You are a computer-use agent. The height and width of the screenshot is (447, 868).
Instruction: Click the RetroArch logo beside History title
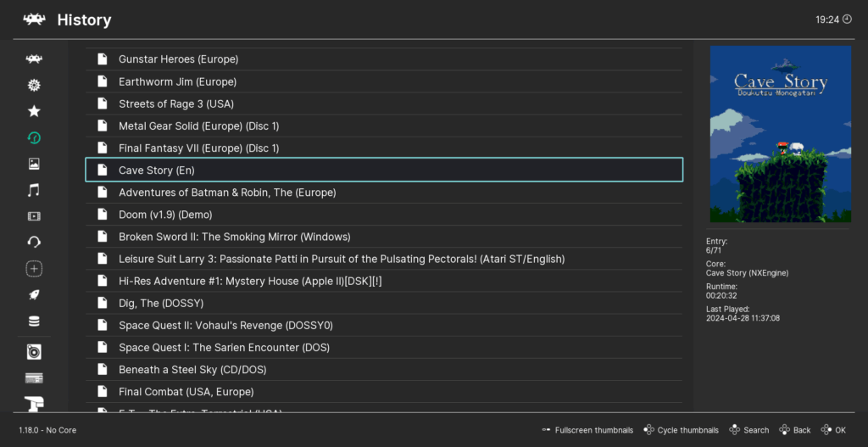(x=34, y=20)
